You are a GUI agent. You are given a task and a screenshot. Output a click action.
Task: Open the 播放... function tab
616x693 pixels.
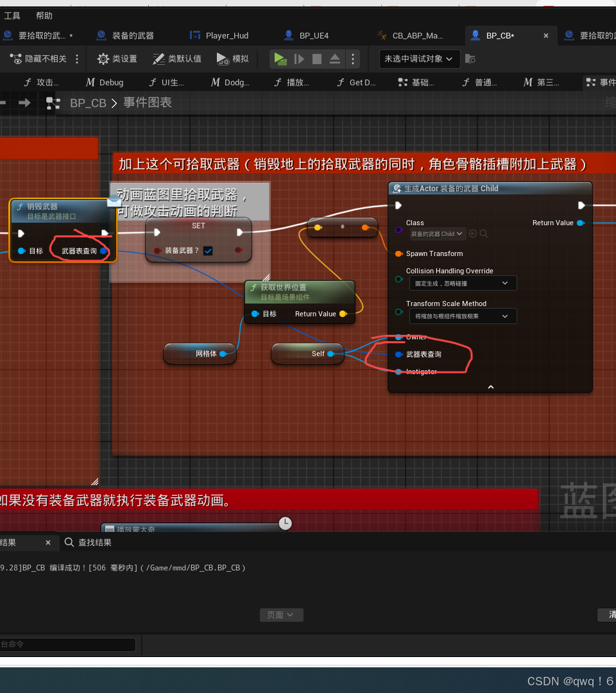pyautogui.click(x=292, y=82)
